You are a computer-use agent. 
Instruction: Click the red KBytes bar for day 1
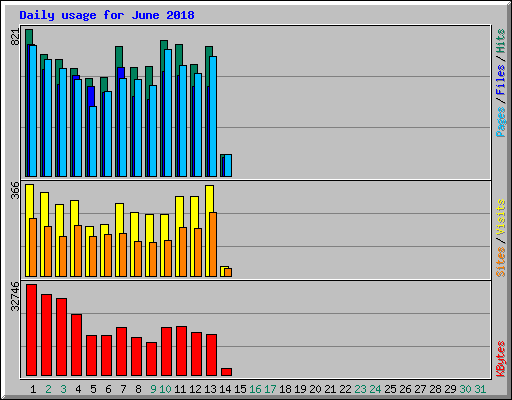tap(32, 330)
